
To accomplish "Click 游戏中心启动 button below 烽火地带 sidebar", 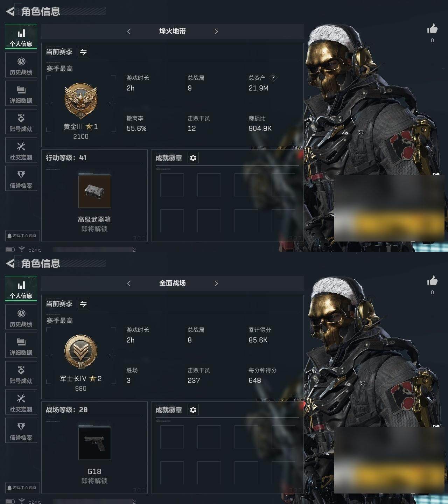I will click(x=22, y=236).
